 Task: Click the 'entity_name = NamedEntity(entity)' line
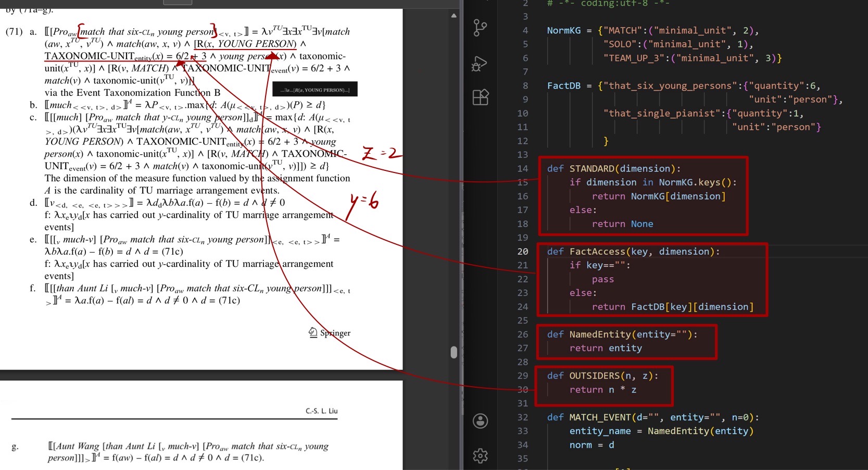point(661,431)
